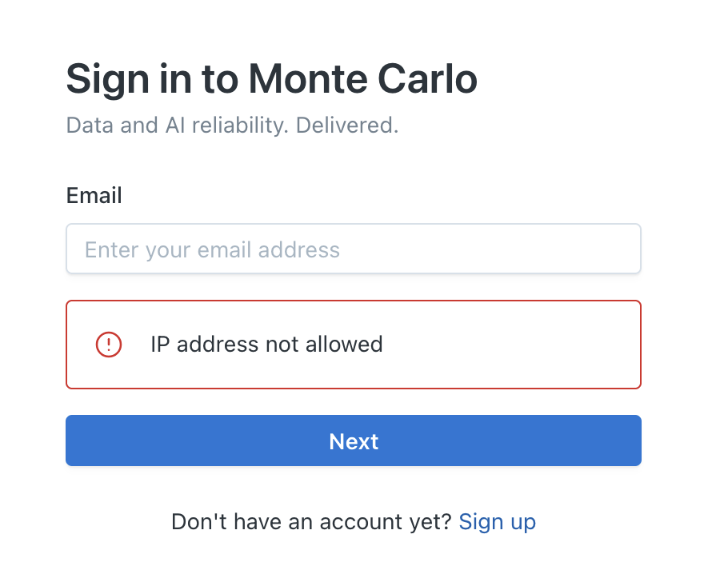Click Sign up to create an account

(497, 521)
